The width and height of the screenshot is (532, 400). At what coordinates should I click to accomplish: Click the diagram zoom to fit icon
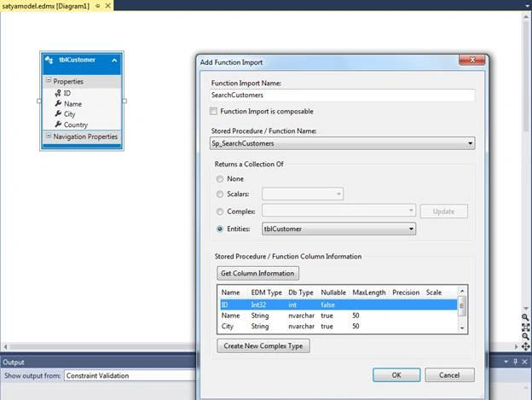coord(525,327)
